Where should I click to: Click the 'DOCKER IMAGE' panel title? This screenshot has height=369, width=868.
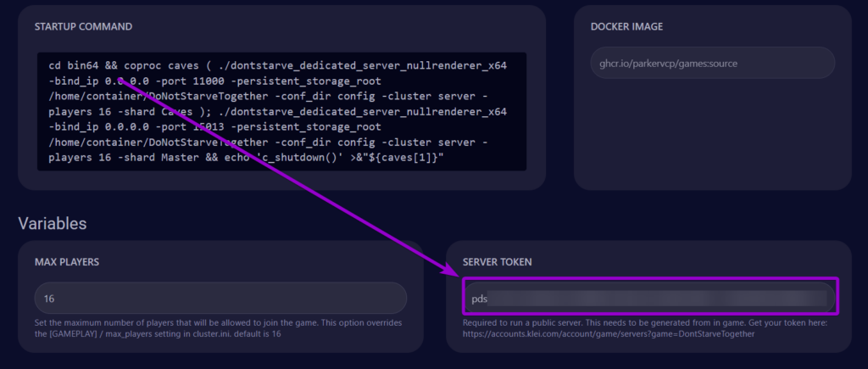(627, 26)
